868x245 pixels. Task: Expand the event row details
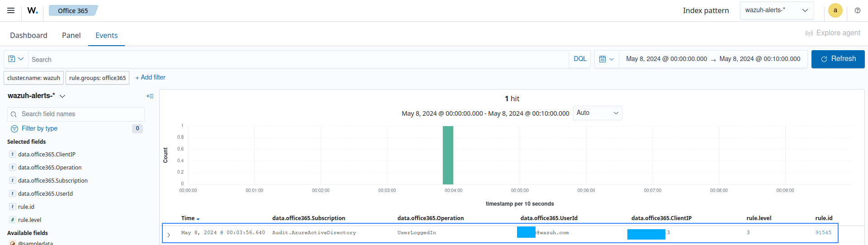[x=169, y=235]
